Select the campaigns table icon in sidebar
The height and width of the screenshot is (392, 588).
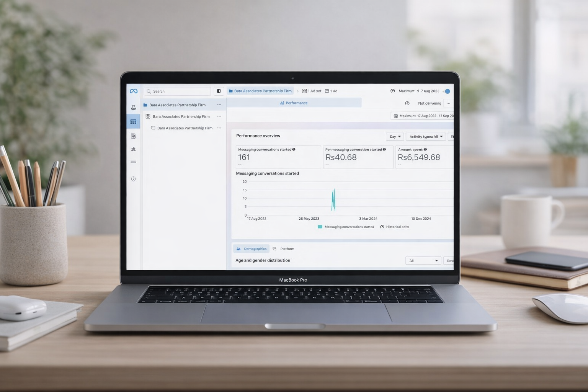click(133, 122)
